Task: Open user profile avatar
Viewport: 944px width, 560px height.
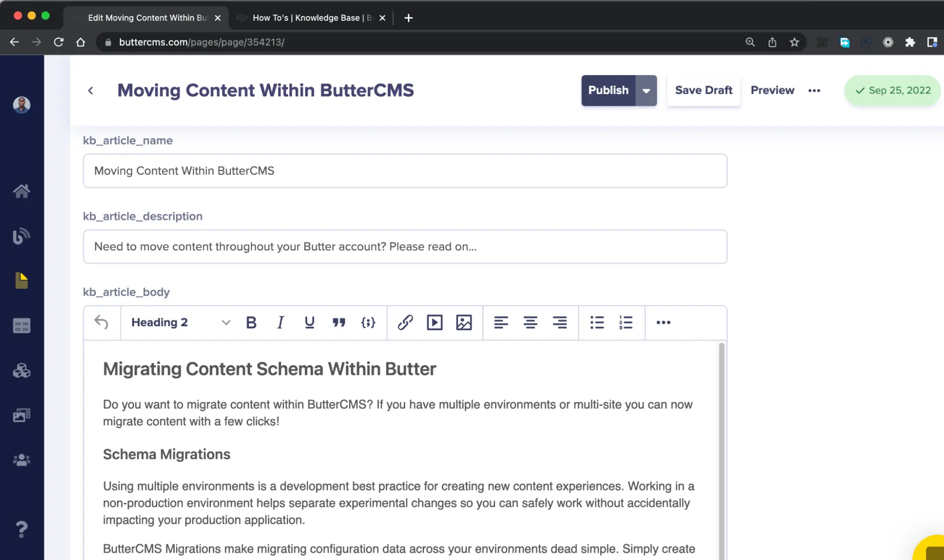Action: pos(21,105)
